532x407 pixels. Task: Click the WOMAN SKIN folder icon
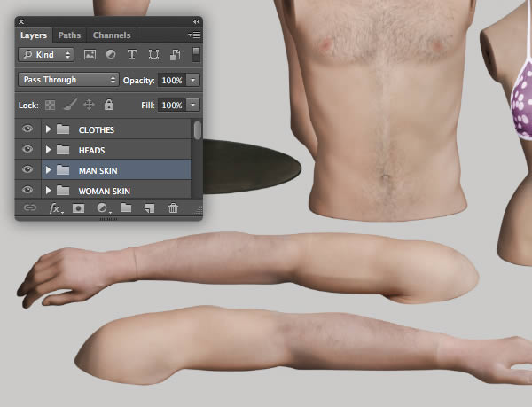pyautogui.click(x=63, y=191)
